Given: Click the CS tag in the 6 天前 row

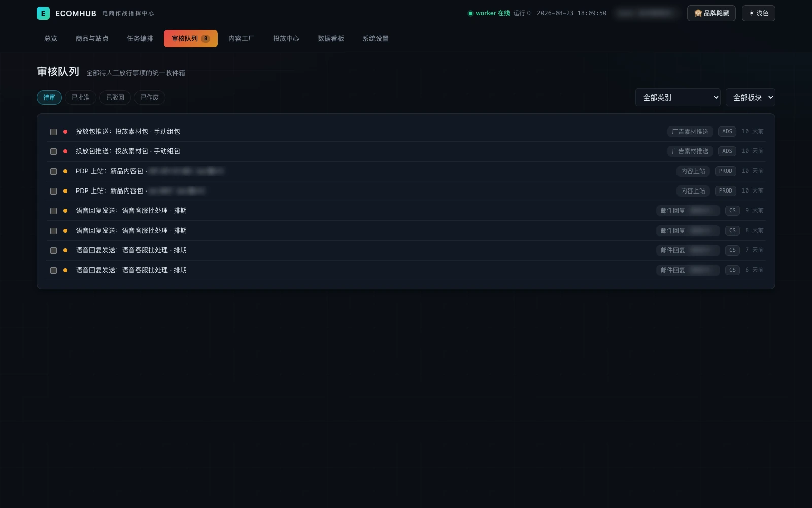Looking at the screenshot, I should pos(732,270).
